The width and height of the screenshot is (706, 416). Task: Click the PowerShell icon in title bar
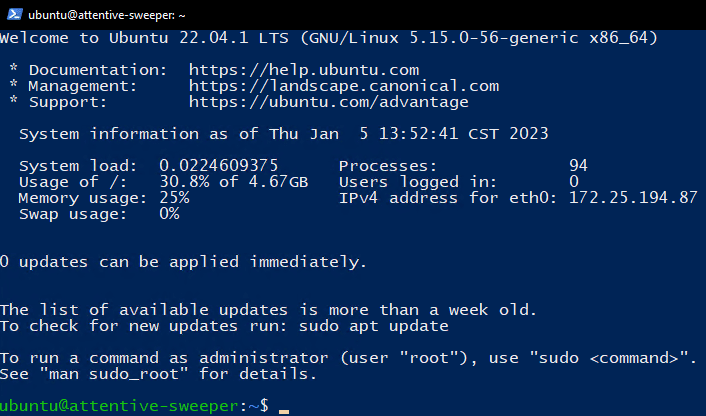click(14, 14)
